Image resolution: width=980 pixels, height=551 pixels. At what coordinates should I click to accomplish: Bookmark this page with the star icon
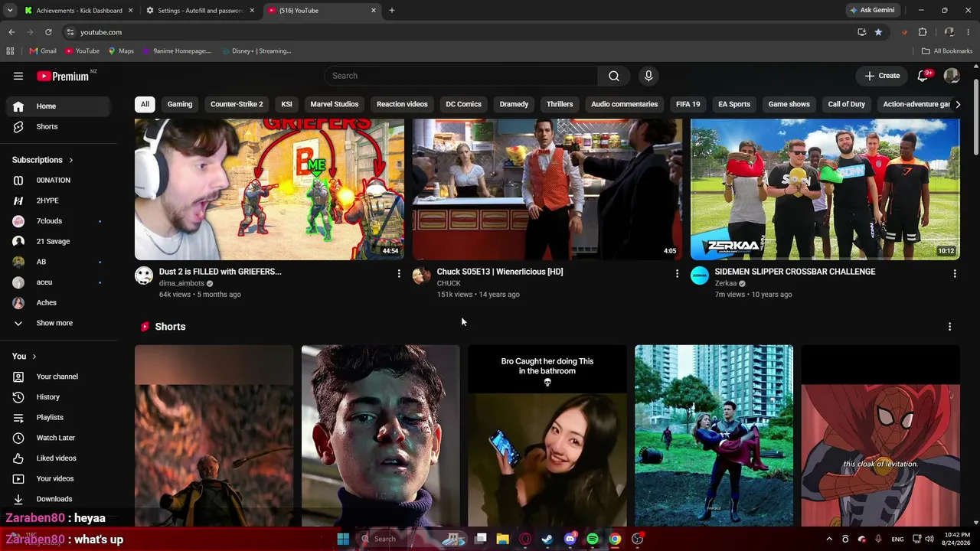878,32
